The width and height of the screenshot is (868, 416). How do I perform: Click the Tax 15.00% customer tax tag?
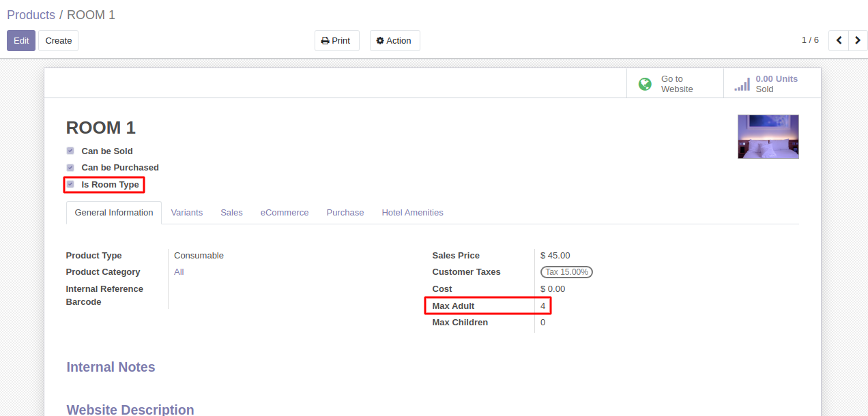click(566, 272)
